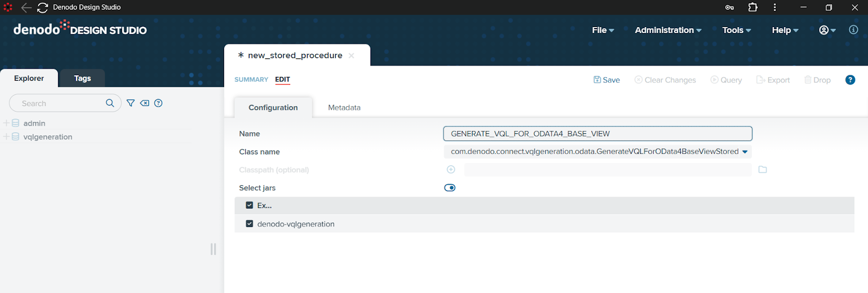Image resolution: width=868 pixels, height=293 pixels.
Task: Open the Help menu
Action: (785, 30)
